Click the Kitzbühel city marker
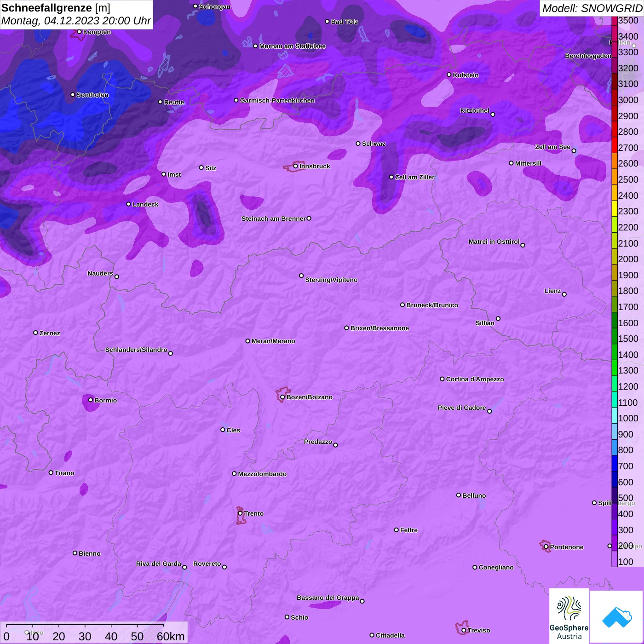Image resolution: width=644 pixels, height=644 pixels. coord(493,115)
